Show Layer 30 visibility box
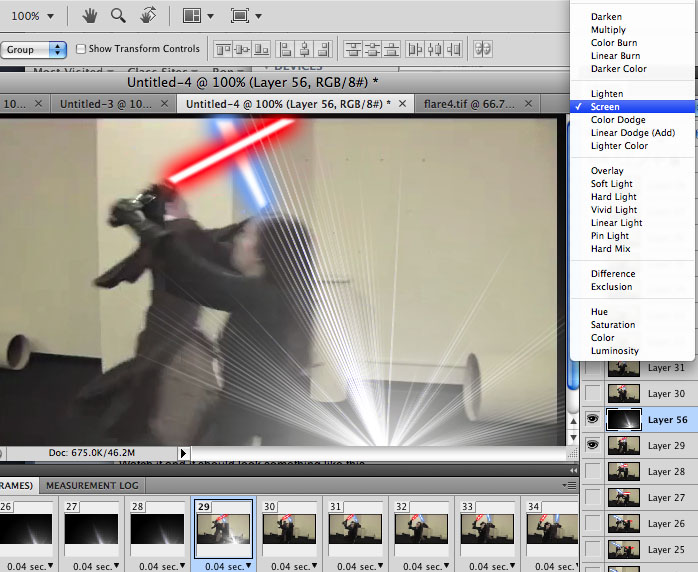The height and width of the screenshot is (572, 698). tap(592, 393)
